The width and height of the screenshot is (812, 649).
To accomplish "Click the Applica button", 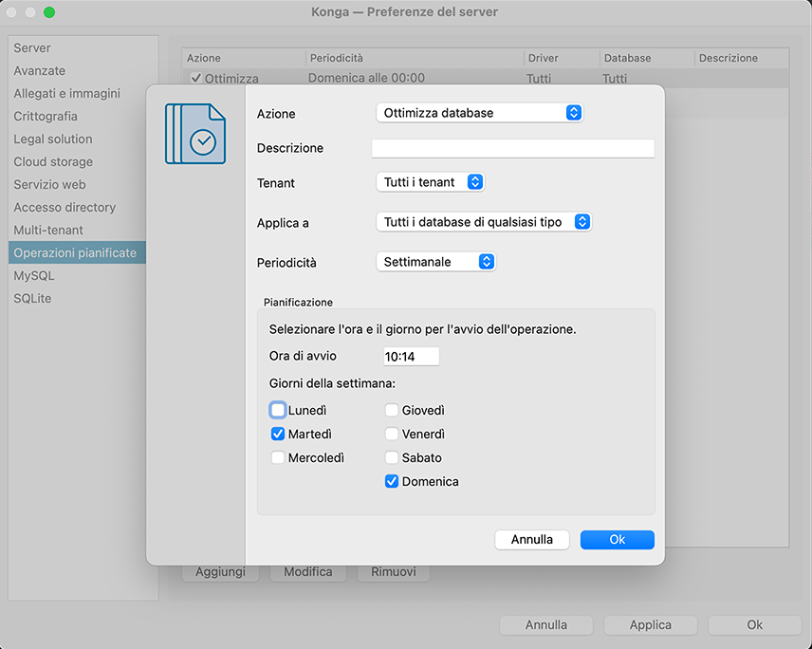I will [650, 624].
